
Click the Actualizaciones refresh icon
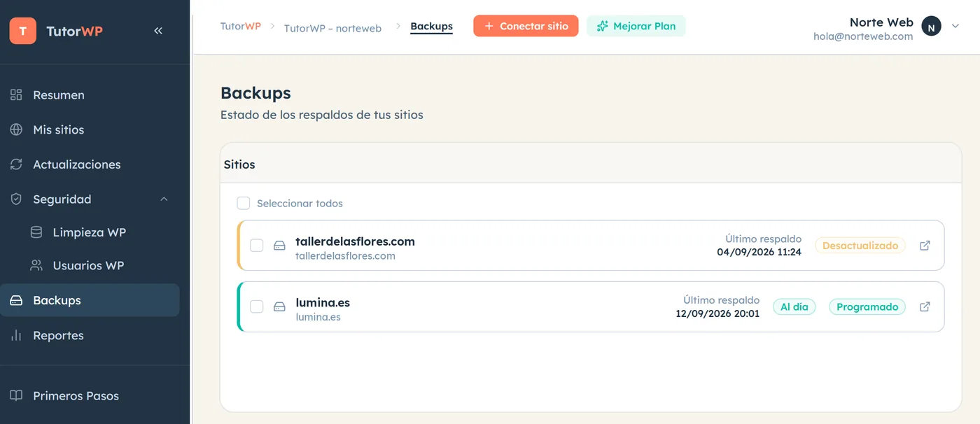click(16, 164)
